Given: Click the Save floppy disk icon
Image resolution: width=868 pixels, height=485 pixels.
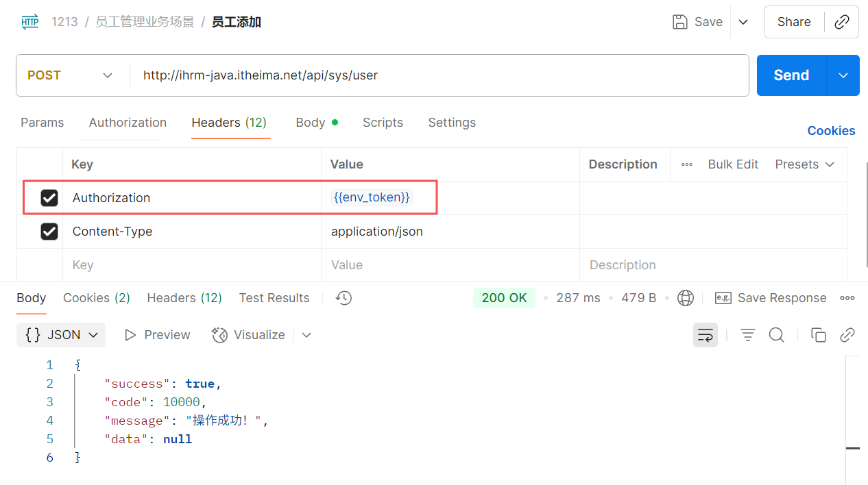Looking at the screenshot, I should pos(679,22).
